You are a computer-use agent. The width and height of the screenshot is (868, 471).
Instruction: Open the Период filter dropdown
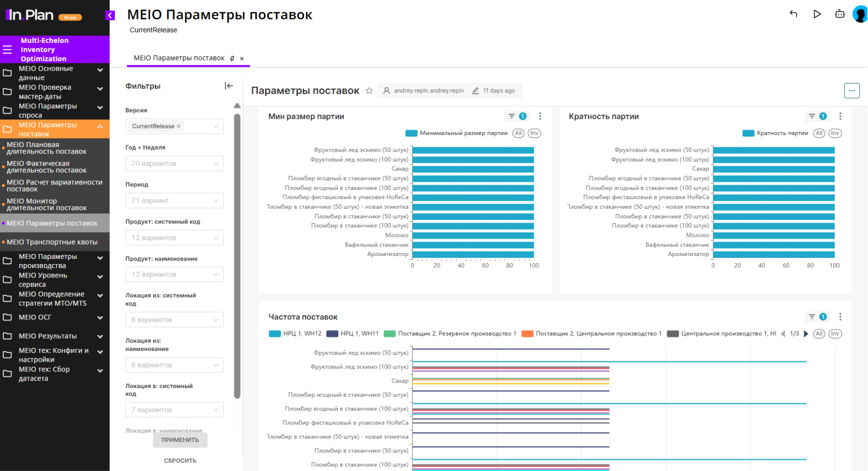click(x=174, y=201)
